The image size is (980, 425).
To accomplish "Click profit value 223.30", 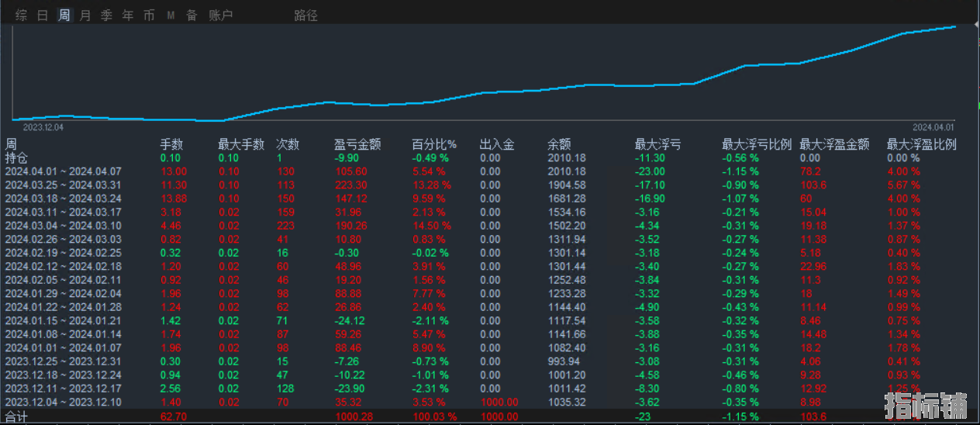I will tap(351, 185).
